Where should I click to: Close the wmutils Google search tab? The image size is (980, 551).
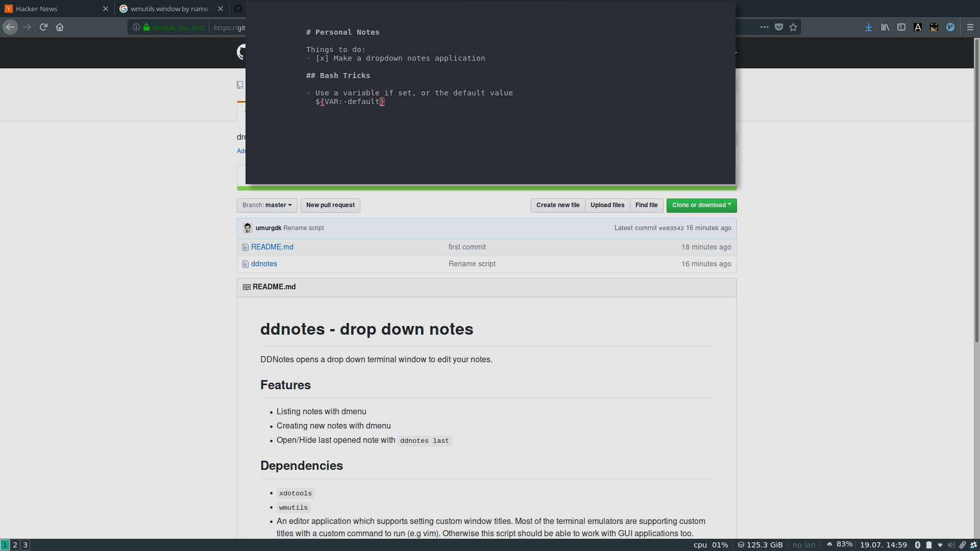(220, 9)
